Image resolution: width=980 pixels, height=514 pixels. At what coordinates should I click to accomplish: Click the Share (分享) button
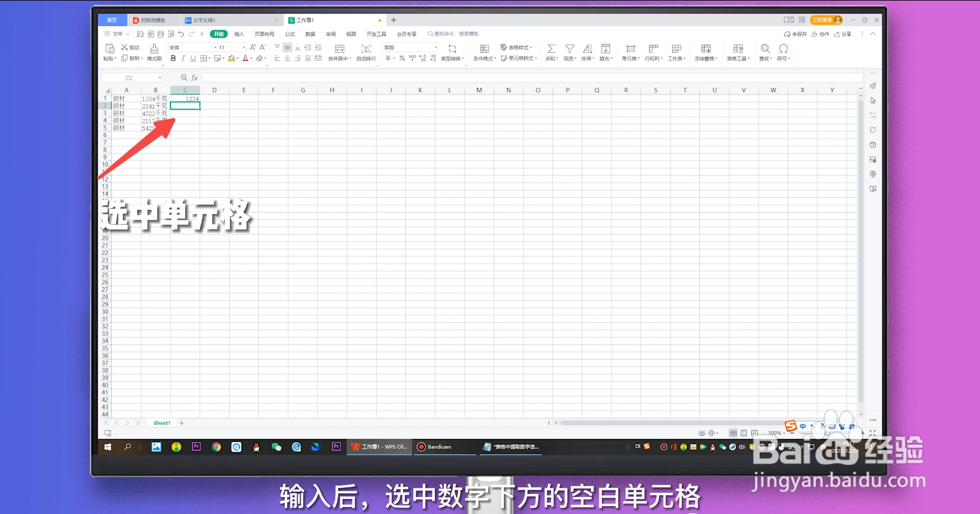[x=843, y=34]
